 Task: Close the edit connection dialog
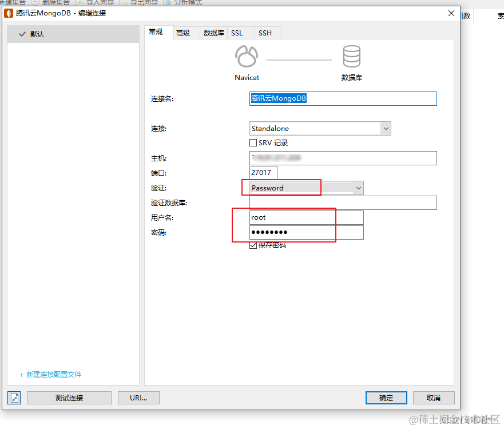point(451,13)
